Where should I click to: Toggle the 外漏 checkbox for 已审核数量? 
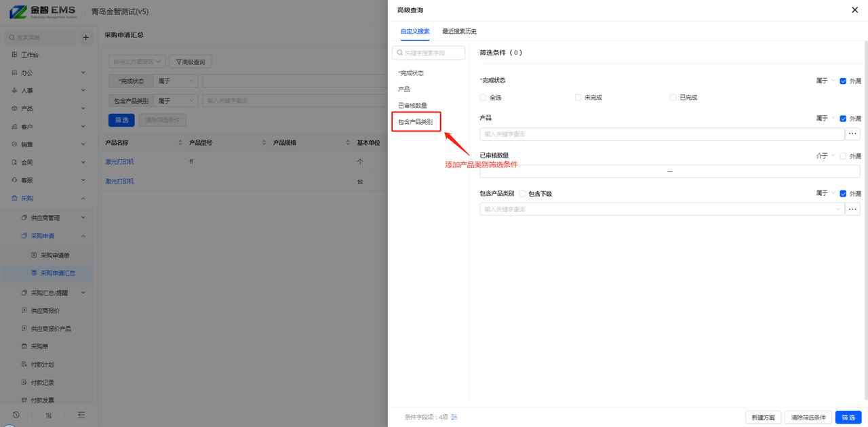[x=843, y=156]
